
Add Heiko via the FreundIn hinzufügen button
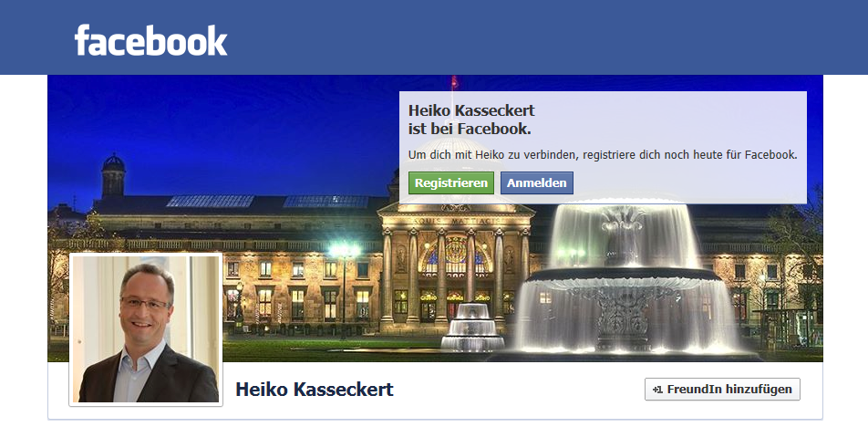click(722, 390)
